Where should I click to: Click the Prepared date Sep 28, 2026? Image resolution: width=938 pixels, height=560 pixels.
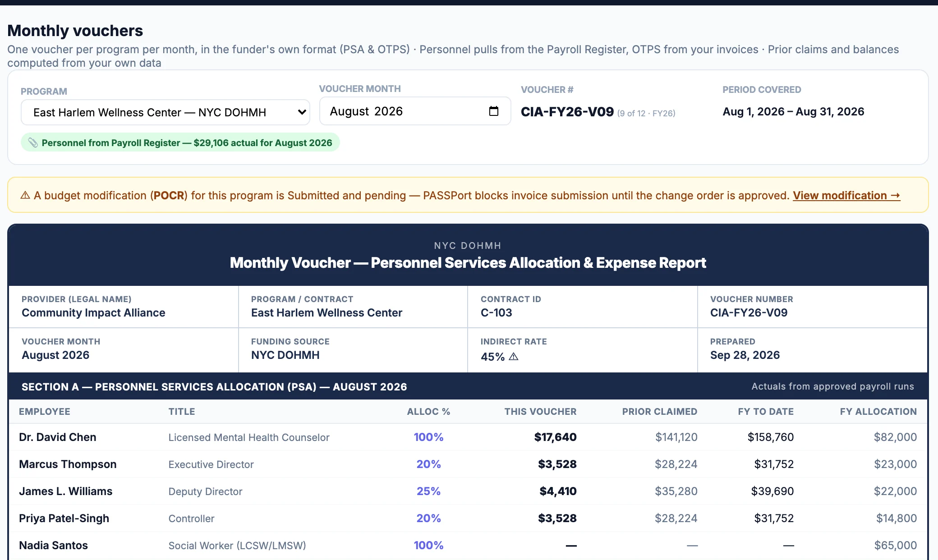point(745,355)
